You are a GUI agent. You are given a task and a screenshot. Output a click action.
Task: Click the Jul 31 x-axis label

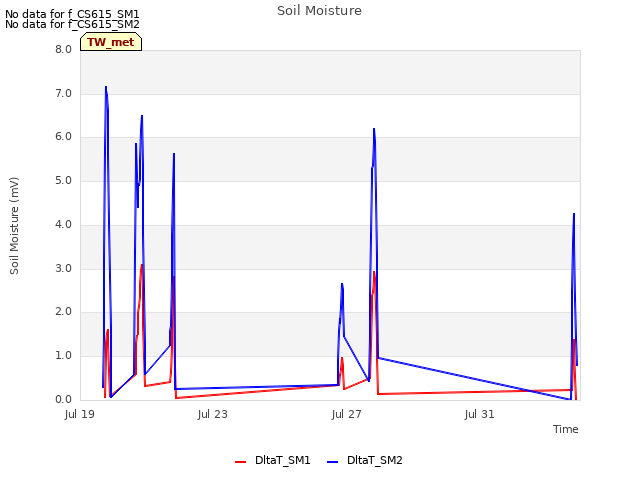(x=479, y=414)
